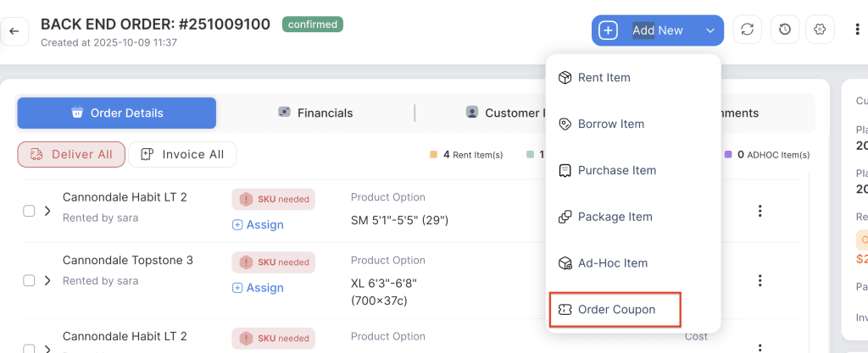This screenshot has width=868, height=353.
Task: Expand the Cannondale Topstone 3 row
Action: tap(47, 280)
